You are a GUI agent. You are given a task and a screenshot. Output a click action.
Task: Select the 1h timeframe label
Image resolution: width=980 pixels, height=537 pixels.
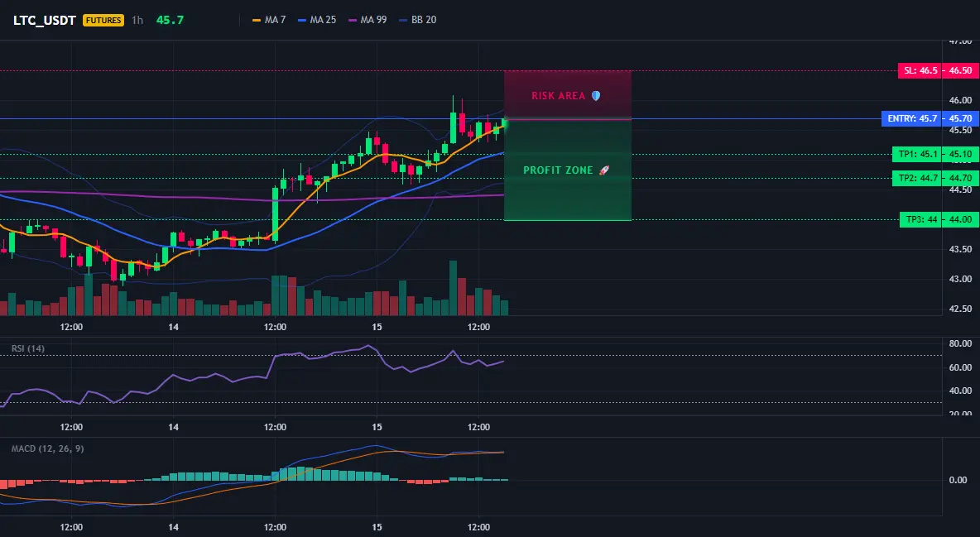[x=137, y=20]
